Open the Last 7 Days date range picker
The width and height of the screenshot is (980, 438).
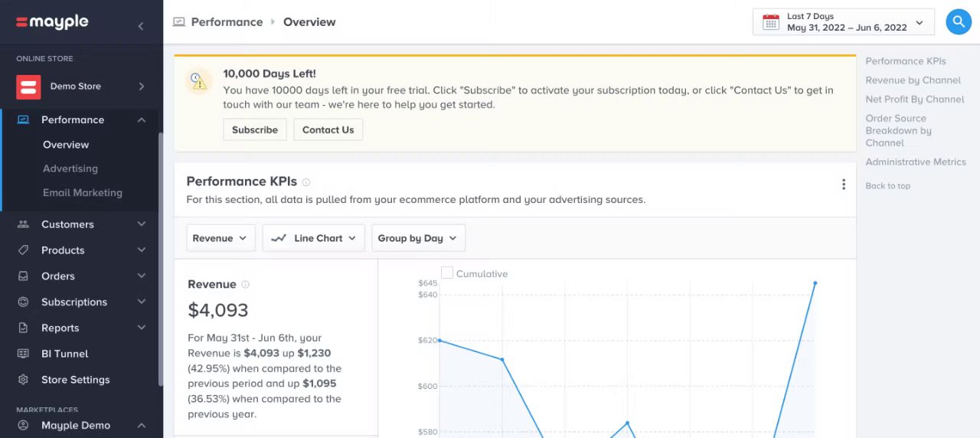[x=844, y=22]
